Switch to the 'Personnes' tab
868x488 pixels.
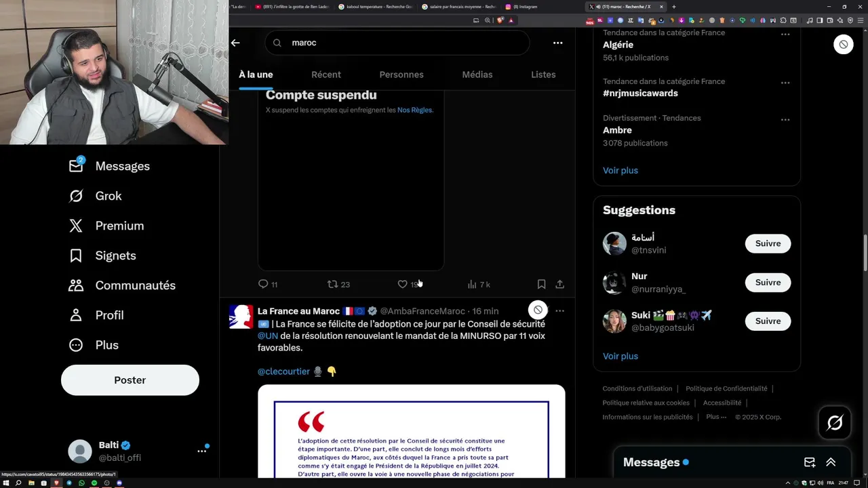coord(401,75)
